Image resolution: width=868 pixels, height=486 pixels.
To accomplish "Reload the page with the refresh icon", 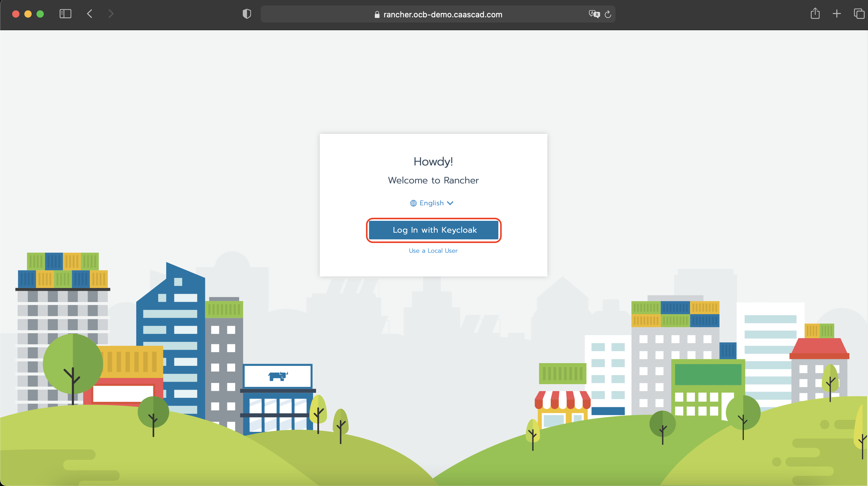I will pyautogui.click(x=608, y=14).
